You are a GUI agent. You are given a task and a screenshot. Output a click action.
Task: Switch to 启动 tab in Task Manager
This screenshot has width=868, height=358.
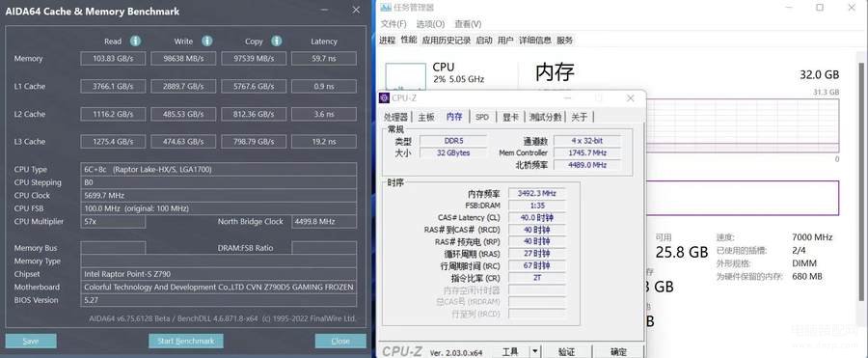[x=484, y=40]
